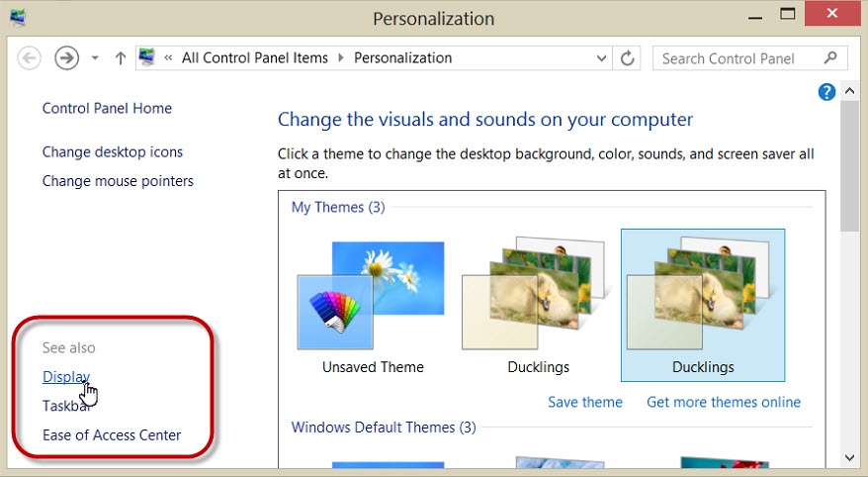The width and height of the screenshot is (868, 477).
Task: Open the Help question mark icon
Action: coord(826,92)
